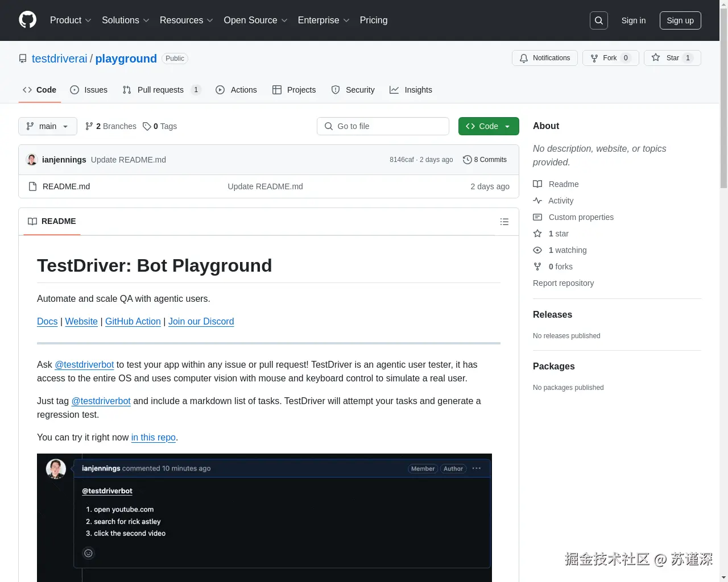Screen dimensions: 728x582
Task: Click the '2 days ago' file row timestamp
Action: [490, 186]
